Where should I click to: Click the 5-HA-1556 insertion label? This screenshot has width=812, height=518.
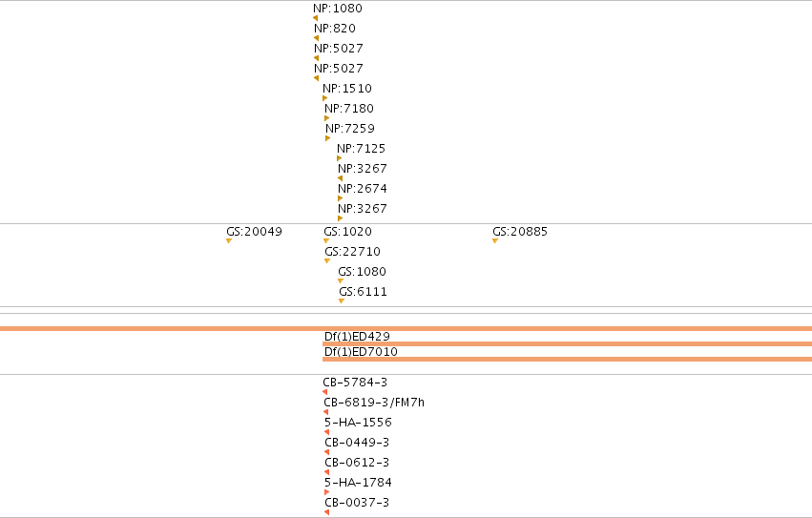click(x=358, y=423)
